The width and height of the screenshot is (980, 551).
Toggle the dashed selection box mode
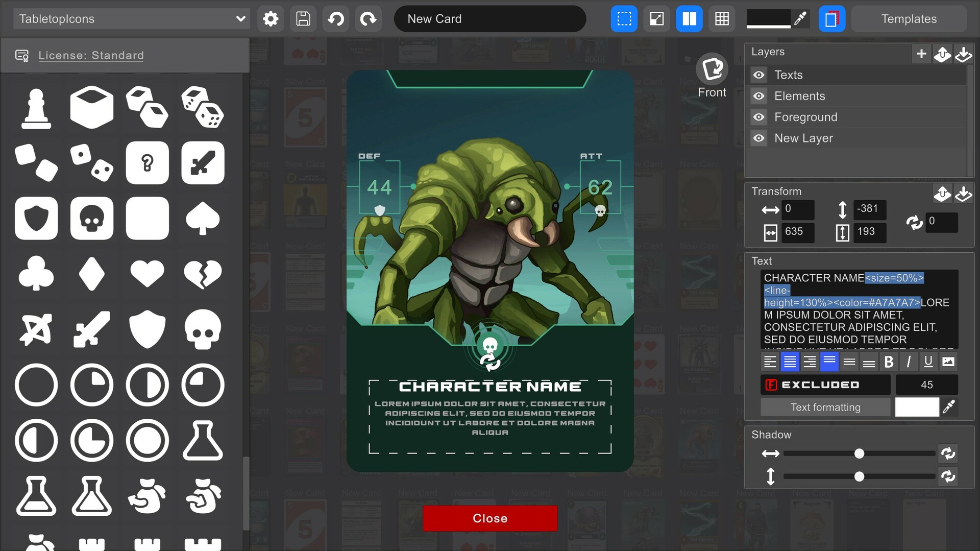pos(624,19)
